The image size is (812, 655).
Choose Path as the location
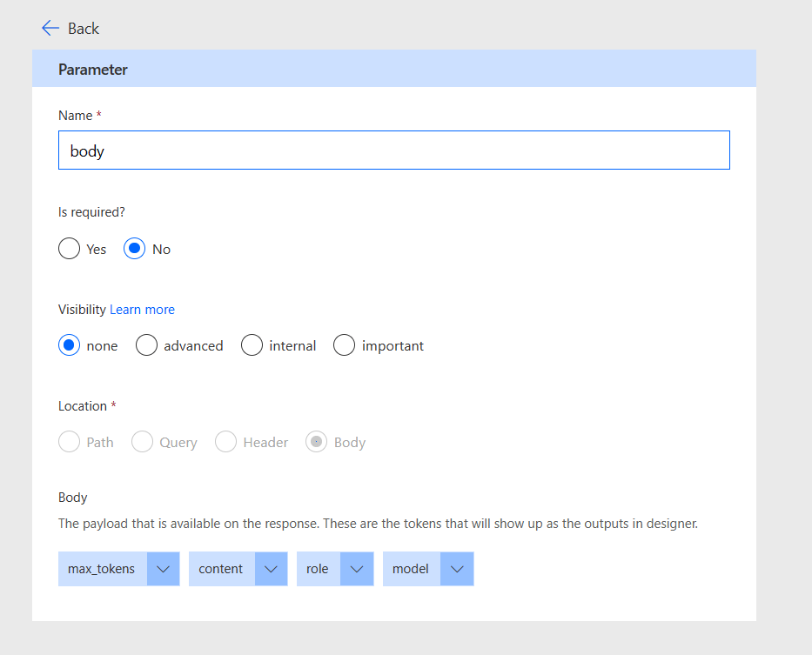tap(70, 442)
